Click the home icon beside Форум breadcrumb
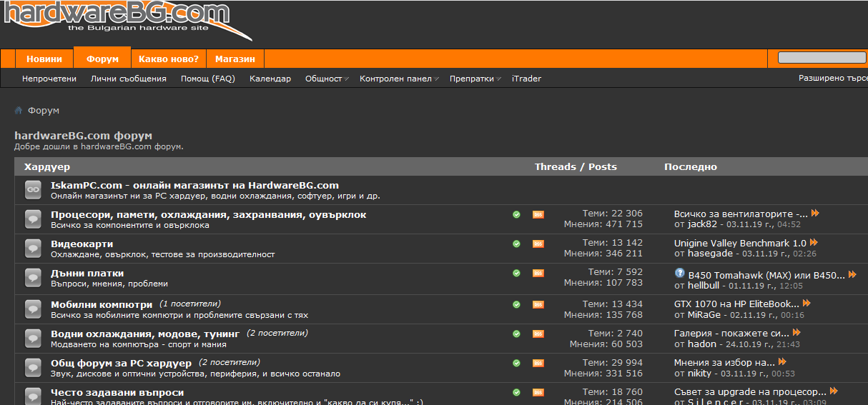This screenshot has height=405, width=868. [x=19, y=111]
